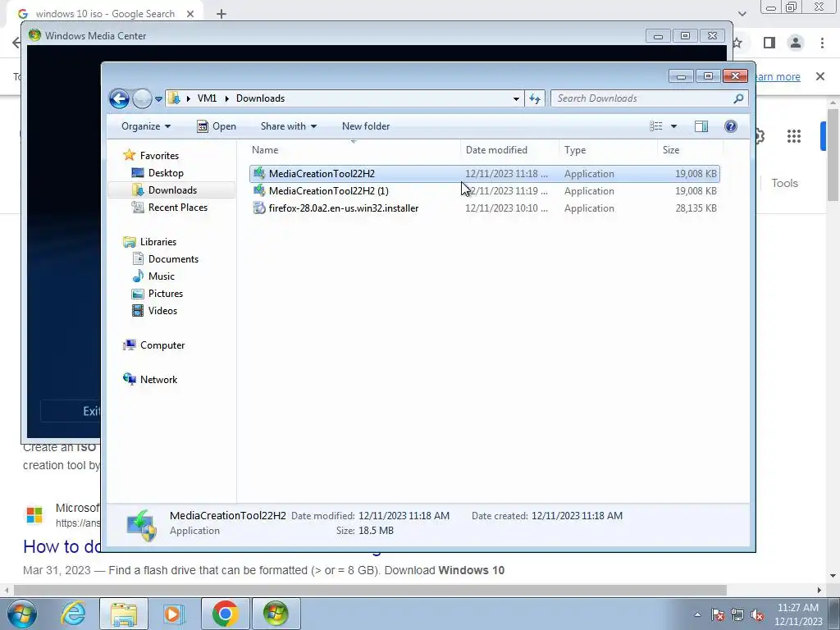The height and width of the screenshot is (630, 840).
Task: Toggle the Chrome side panel icon
Action: click(769, 43)
